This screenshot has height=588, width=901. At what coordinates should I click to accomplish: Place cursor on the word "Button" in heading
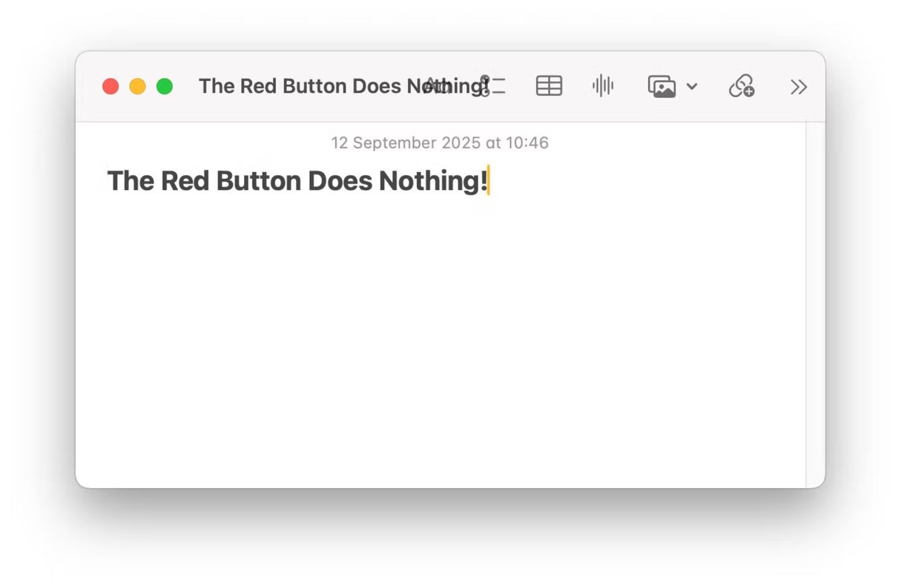(x=258, y=181)
